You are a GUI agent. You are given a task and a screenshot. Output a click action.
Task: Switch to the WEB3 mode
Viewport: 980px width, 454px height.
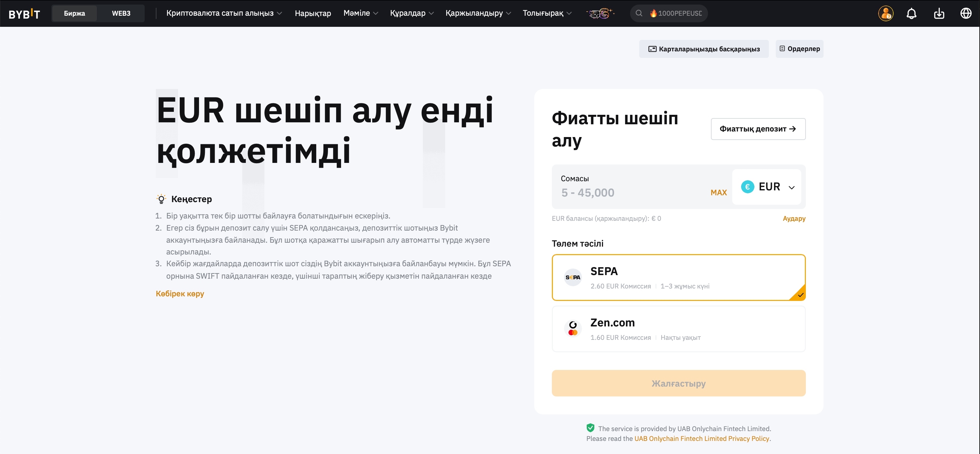pyautogui.click(x=121, y=13)
